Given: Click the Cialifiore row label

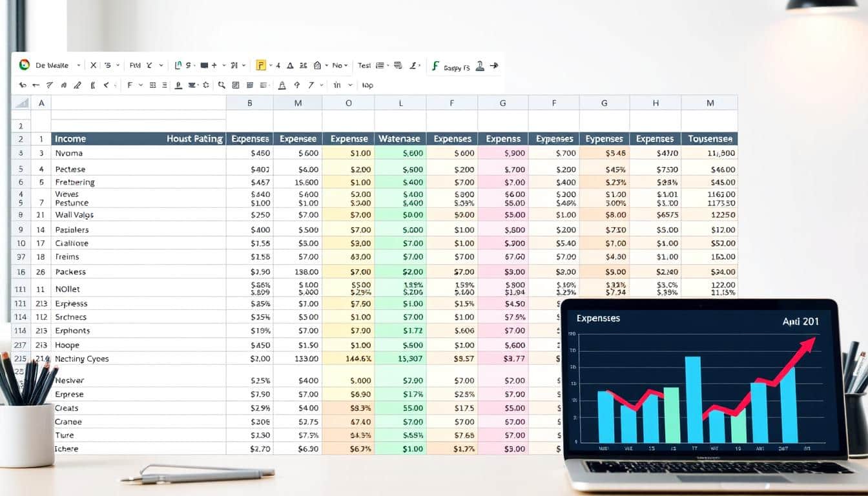Looking at the screenshot, I should click(x=72, y=243).
